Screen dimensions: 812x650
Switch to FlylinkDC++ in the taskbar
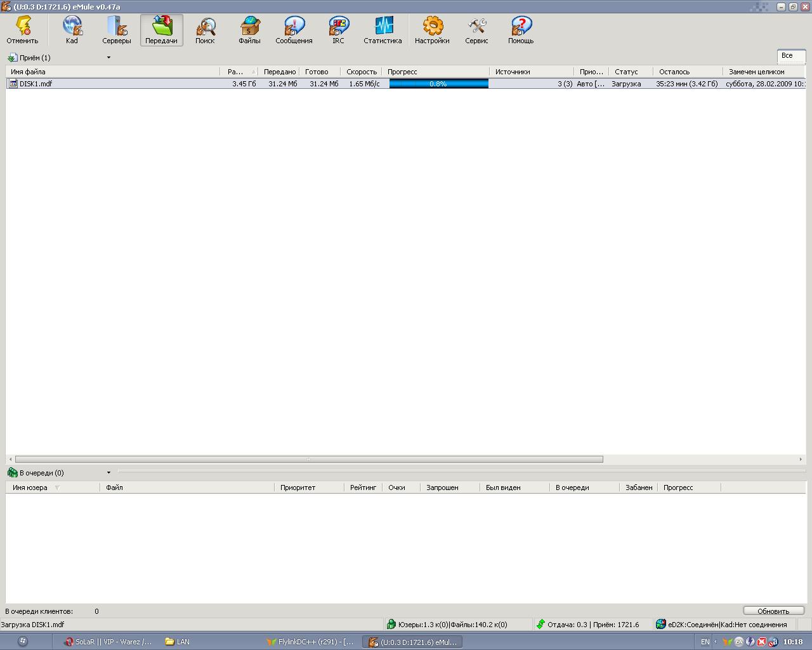(x=310, y=642)
